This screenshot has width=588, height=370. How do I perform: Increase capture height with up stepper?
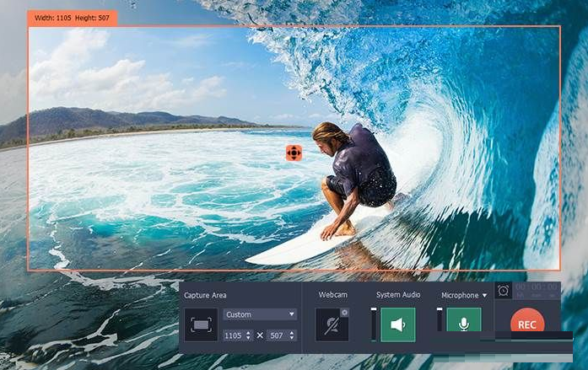(x=293, y=333)
